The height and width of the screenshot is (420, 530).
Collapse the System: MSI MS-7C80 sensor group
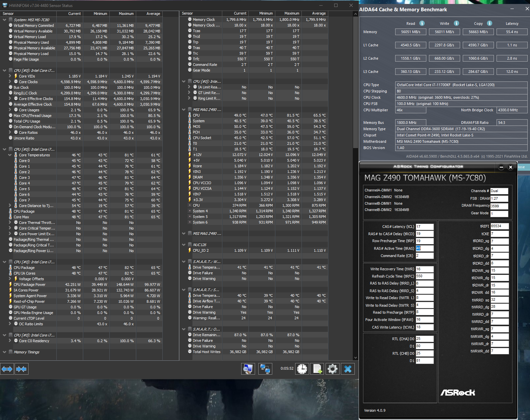(x=5, y=20)
